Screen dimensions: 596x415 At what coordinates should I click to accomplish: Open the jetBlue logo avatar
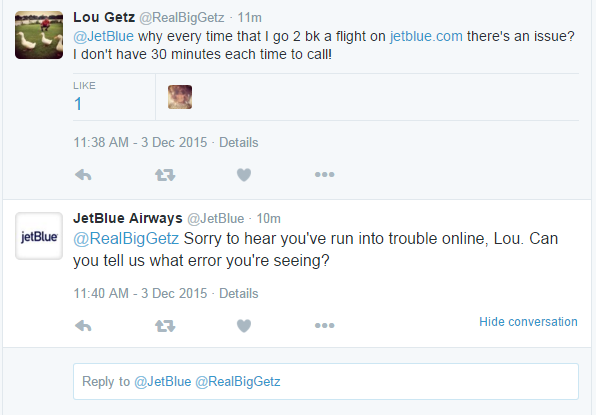[x=39, y=236]
